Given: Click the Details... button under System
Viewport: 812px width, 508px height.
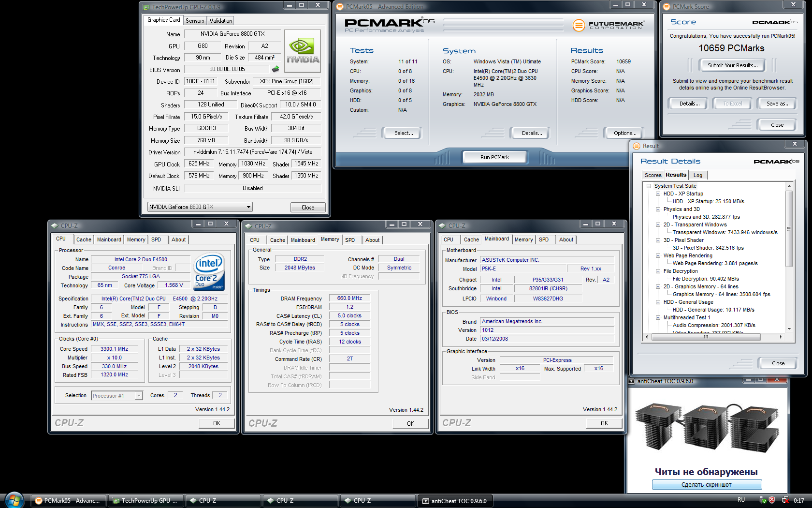Looking at the screenshot, I should [532, 133].
